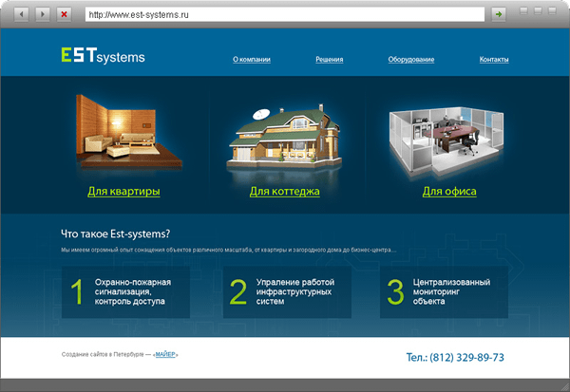Click the EST systems logo
Image resolution: width=570 pixels, height=392 pixels.
point(102,57)
